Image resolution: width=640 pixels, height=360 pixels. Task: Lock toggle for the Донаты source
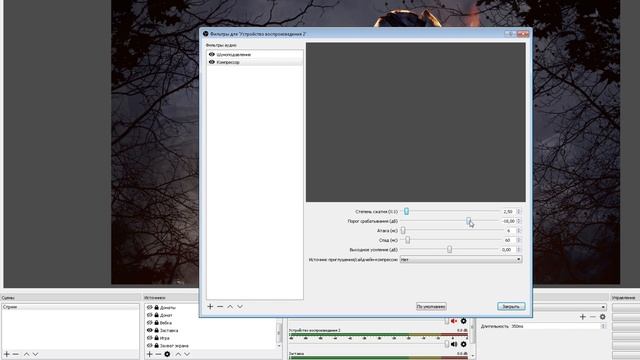pyautogui.click(x=157, y=307)
